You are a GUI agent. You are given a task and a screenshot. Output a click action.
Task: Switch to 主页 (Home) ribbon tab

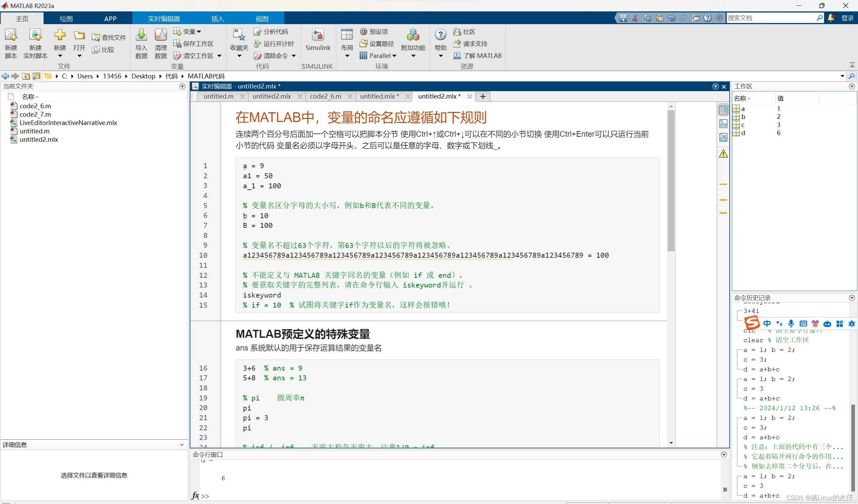point(22,19)
